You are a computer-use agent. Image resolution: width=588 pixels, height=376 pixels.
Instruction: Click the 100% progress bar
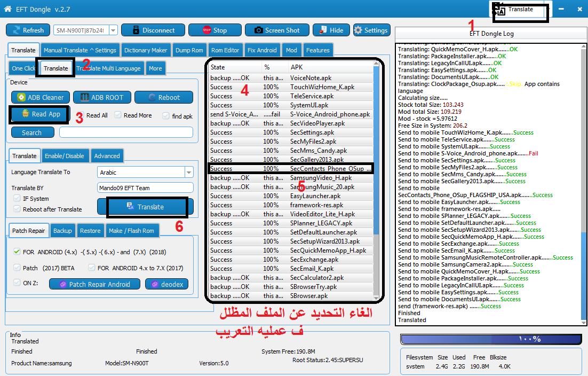[490, 339]
